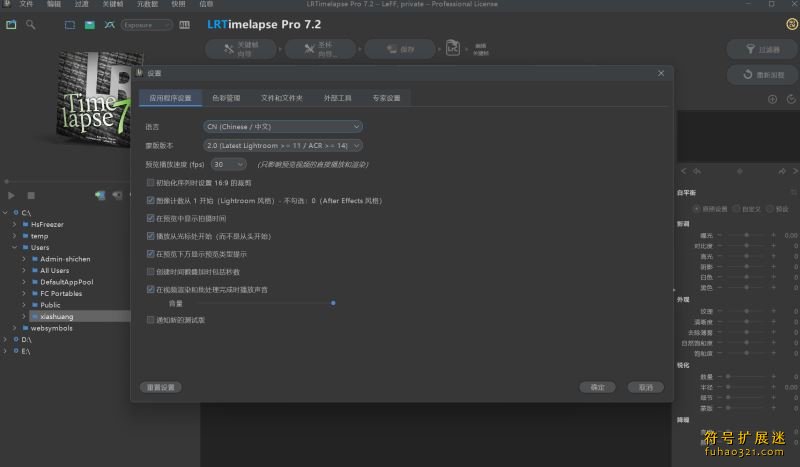Expand the D:\ drive node
The height and width of the screenshot is (467, 800).
click(x=5, y=339)
